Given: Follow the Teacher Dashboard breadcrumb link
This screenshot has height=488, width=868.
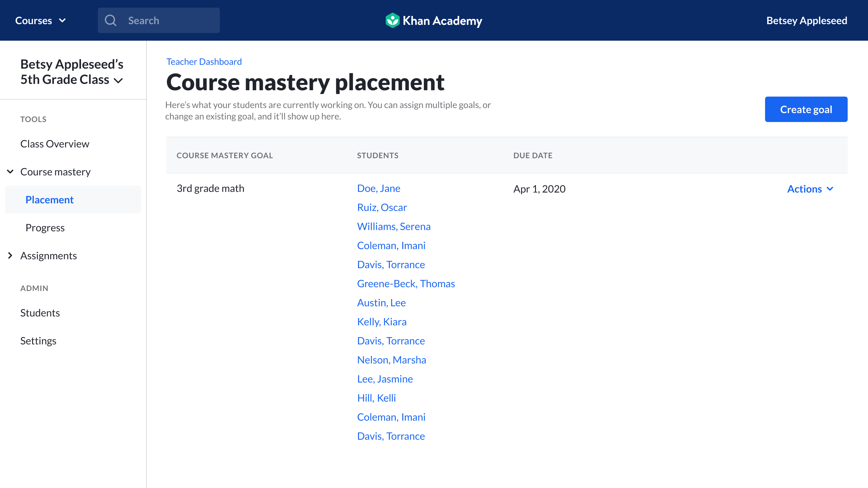Looking at the screenshot, I should [204, 62].
